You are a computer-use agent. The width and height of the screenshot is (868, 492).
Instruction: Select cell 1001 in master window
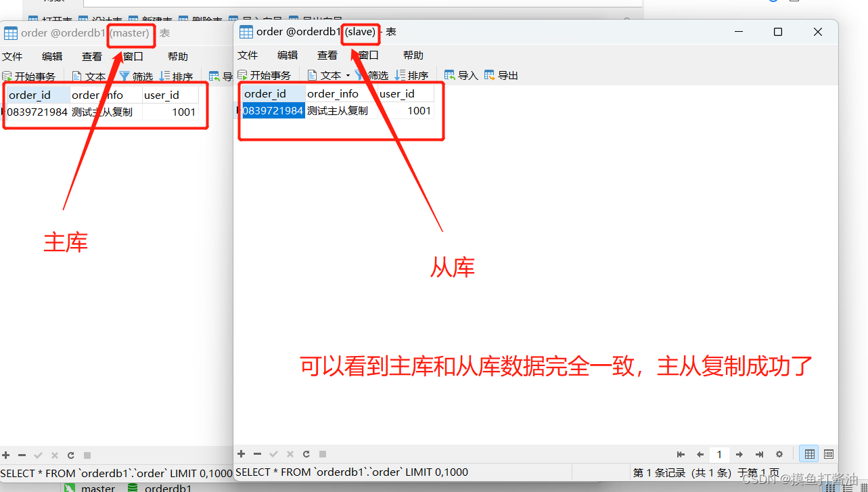(x=170, y=112)
